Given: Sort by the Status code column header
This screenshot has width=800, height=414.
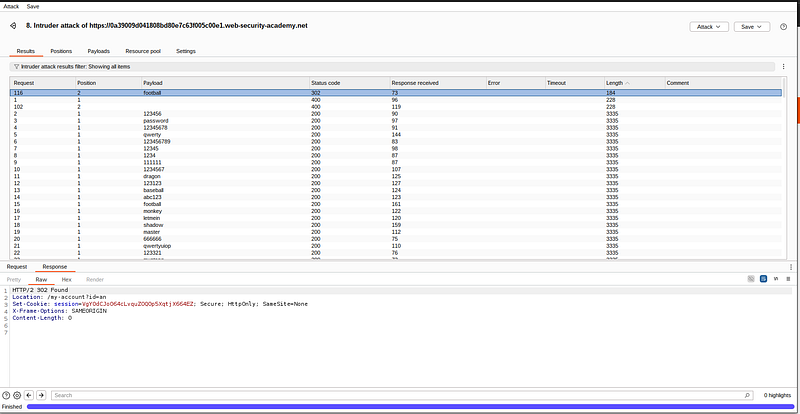Looking at the screenshot, I should tap(349, 83).
